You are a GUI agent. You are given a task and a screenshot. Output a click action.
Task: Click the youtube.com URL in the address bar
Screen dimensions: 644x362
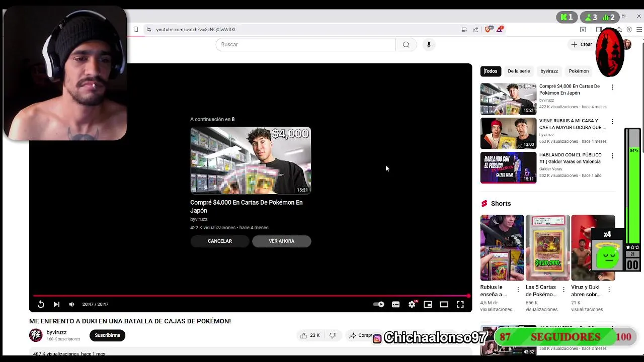(196, 30)
